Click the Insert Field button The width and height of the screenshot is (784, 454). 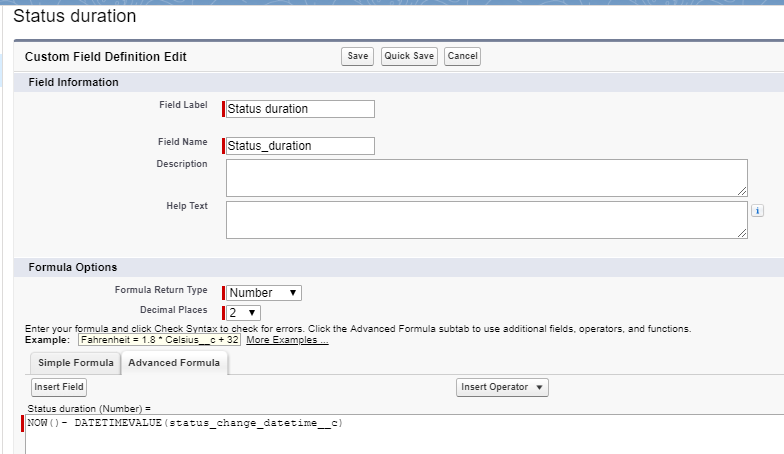click(60, 387)
